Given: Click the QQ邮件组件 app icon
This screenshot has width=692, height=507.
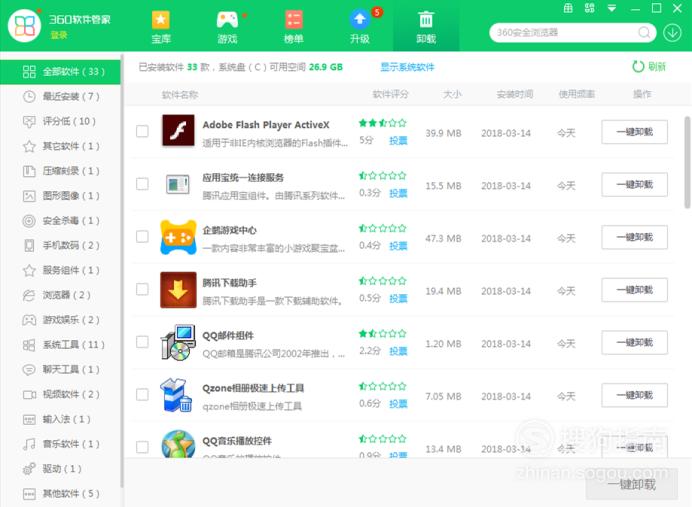Looking at the screenshot, I should tap(178, 342).
